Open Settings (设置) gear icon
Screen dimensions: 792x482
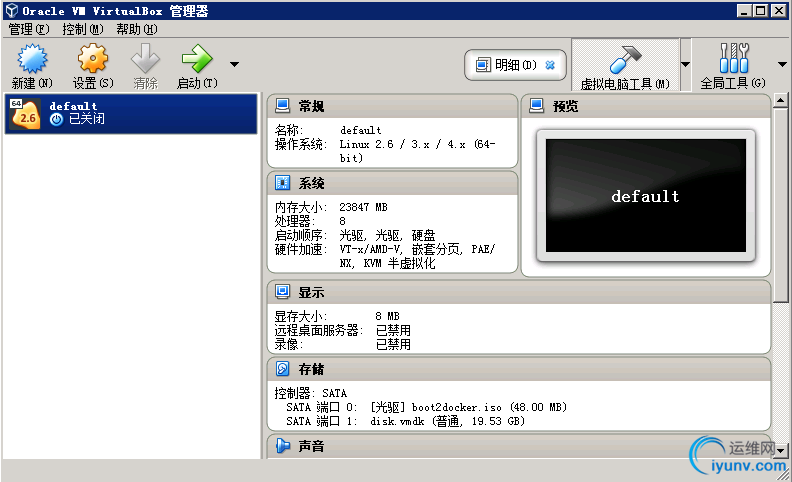93,59
